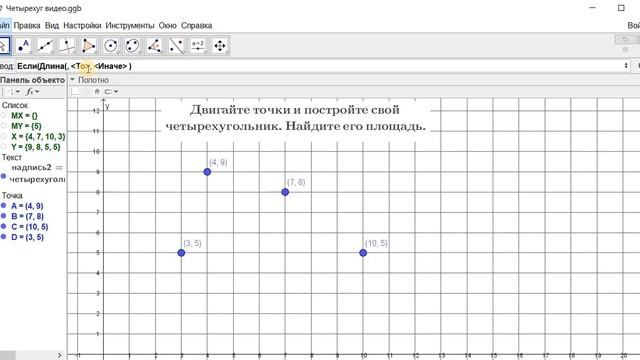Select the New Point tool
Viewport: 640px width, 360px height.
[23, 45]
